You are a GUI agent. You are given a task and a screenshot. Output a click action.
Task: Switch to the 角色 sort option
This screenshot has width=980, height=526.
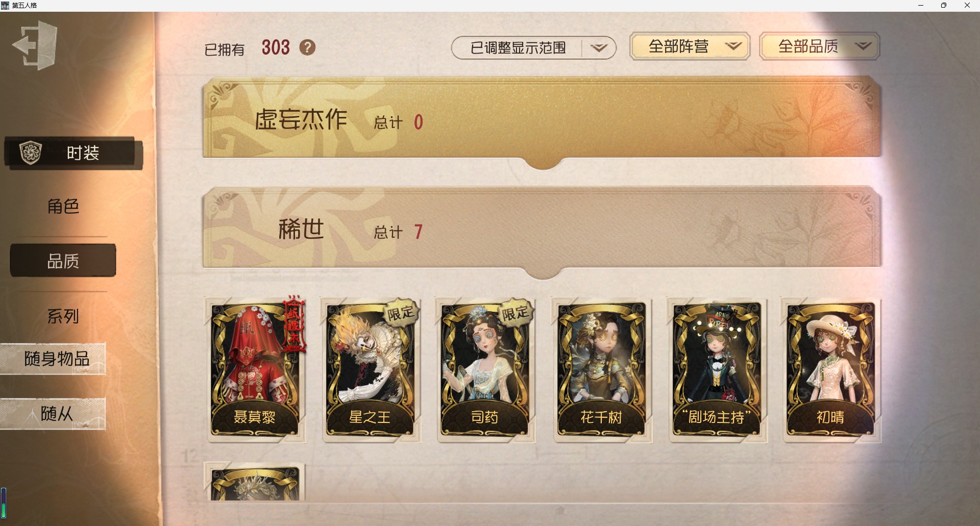(63, 206)
